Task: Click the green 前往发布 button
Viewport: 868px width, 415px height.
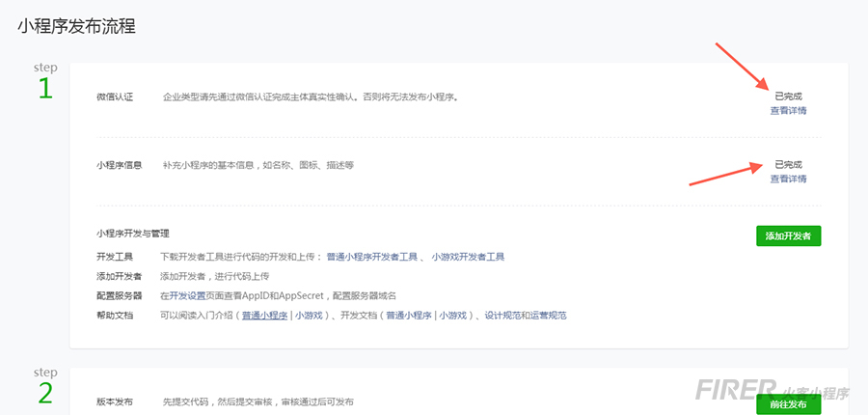Action: point(788,405)
